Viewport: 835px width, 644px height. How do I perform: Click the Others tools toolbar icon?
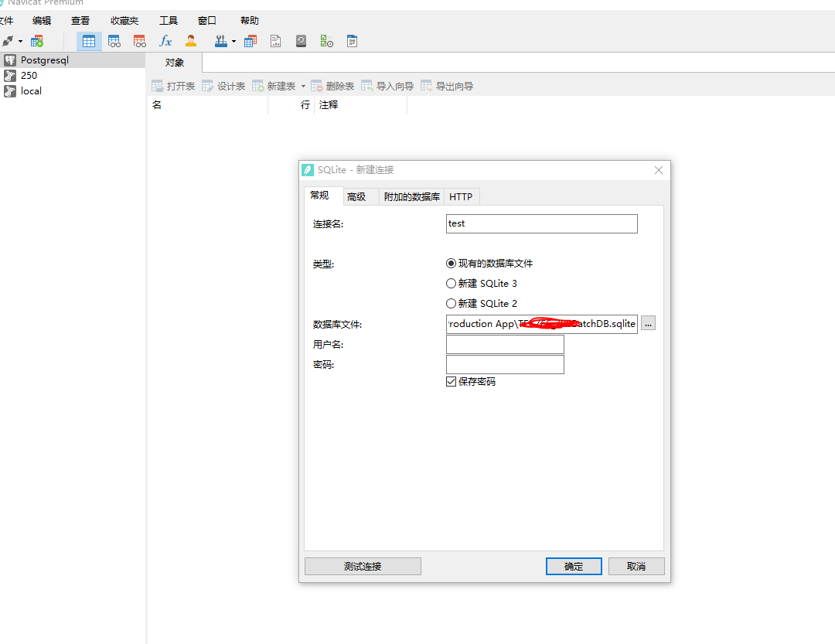pyautogui.click(x=221, y=41)
